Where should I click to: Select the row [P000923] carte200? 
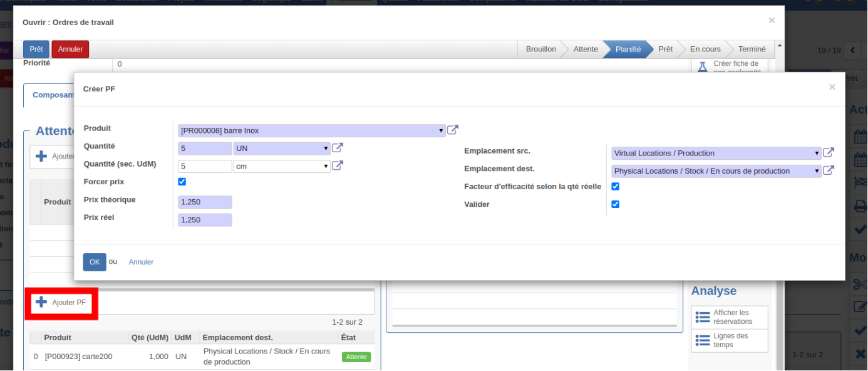[202, 357]
